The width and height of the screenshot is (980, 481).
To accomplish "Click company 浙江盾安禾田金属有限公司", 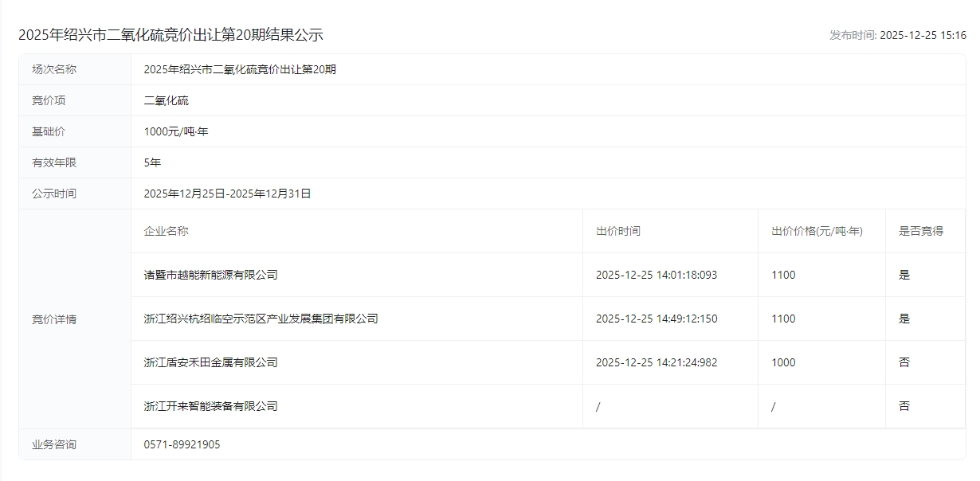I will [210, 362].
